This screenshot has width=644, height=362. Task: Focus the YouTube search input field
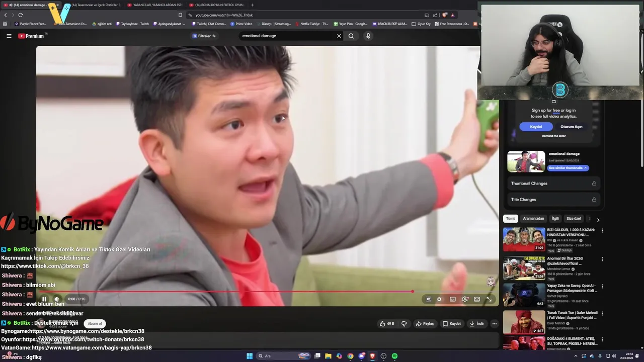click(287, 36)
